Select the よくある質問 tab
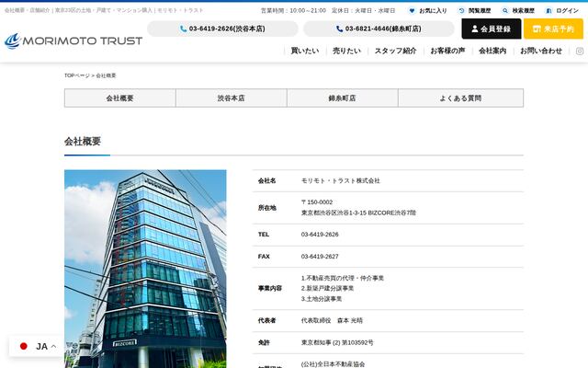 coord(460,98)
